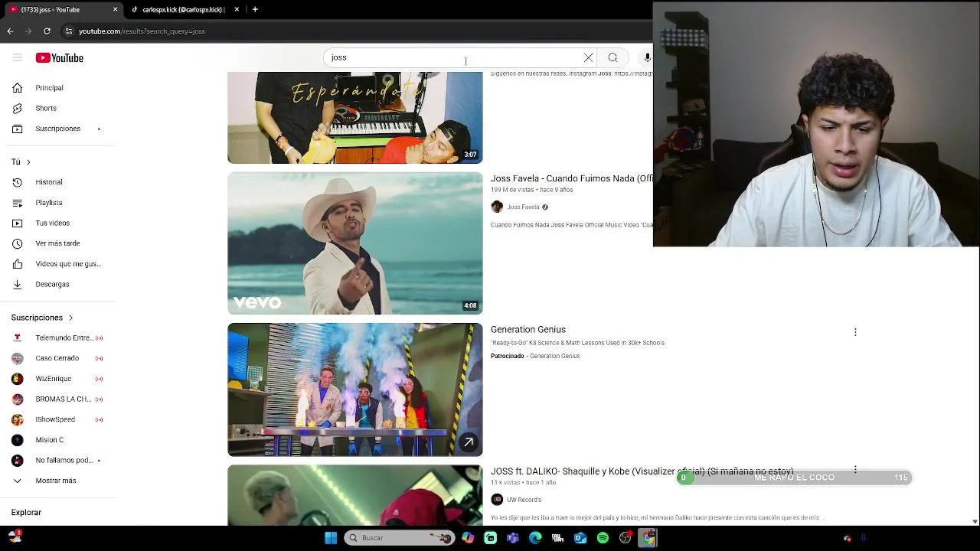Open WizEnrique subscription channel
Image resolution: width=980 pixels, height=551 pixels.
click(x=58, y=379)
